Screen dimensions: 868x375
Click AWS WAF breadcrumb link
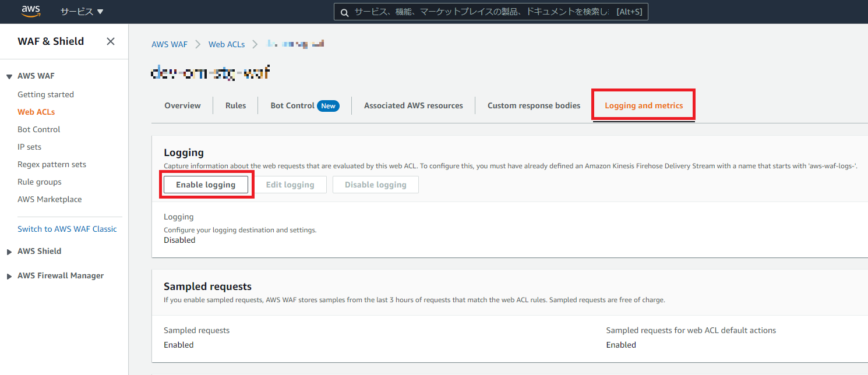[x=169, y=44]
